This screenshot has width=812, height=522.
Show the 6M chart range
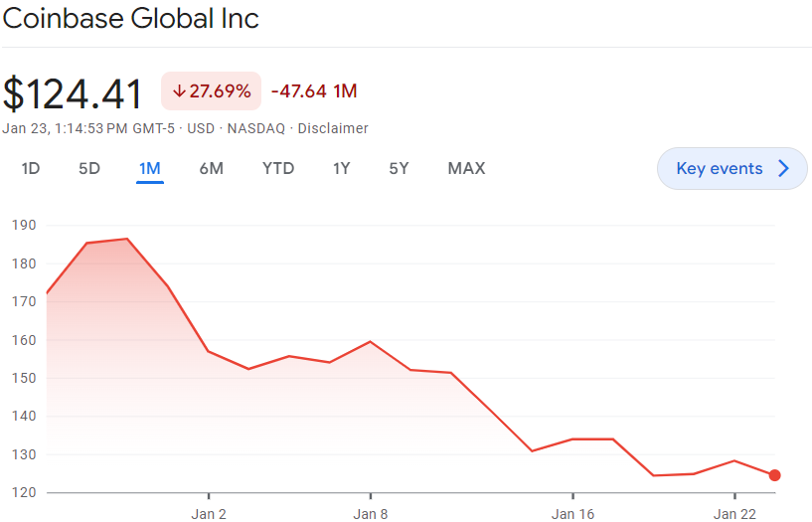tap(211, 168)
